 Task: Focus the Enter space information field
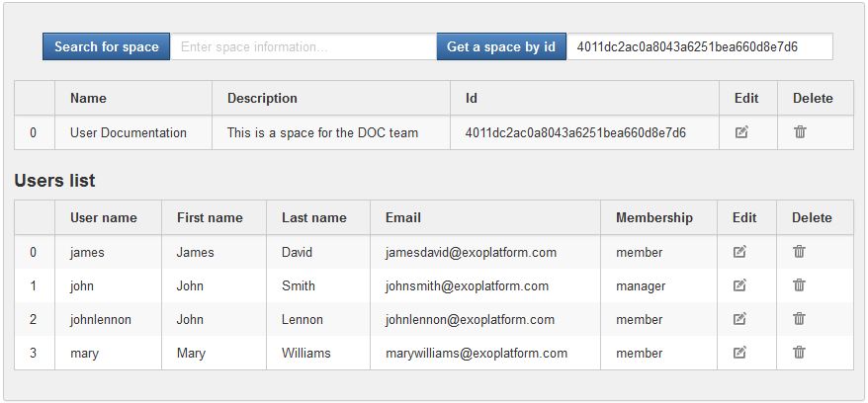pyautogui.click(x=304, y=46)
